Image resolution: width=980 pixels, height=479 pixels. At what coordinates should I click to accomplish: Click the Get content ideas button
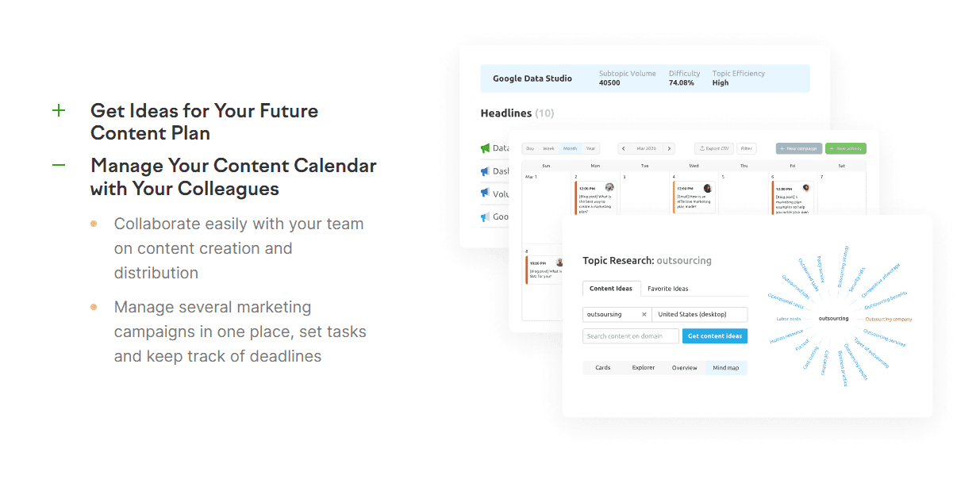point(714,336)
